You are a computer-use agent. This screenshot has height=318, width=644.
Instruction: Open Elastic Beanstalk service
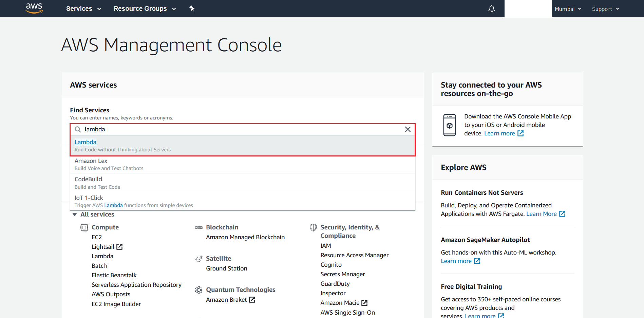pyautogui.click(x=114, y=275)
